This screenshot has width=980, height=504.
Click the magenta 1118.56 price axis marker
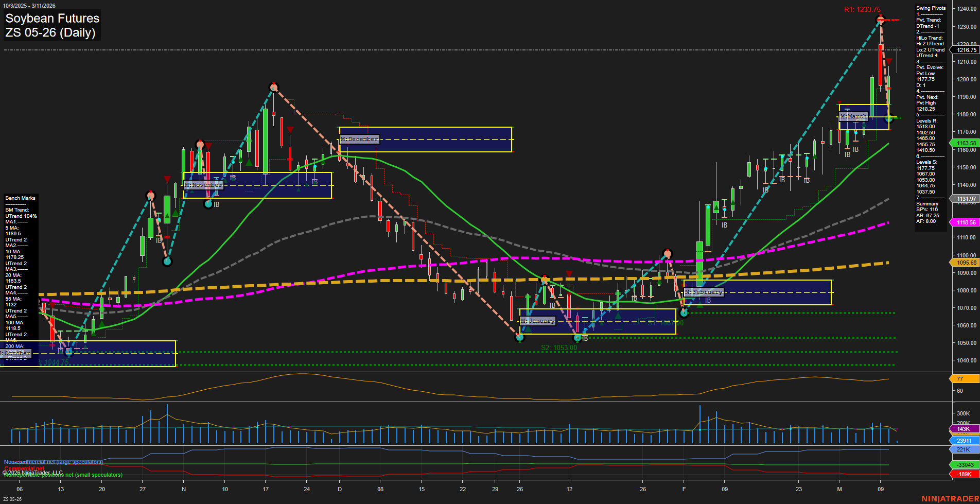965,222
